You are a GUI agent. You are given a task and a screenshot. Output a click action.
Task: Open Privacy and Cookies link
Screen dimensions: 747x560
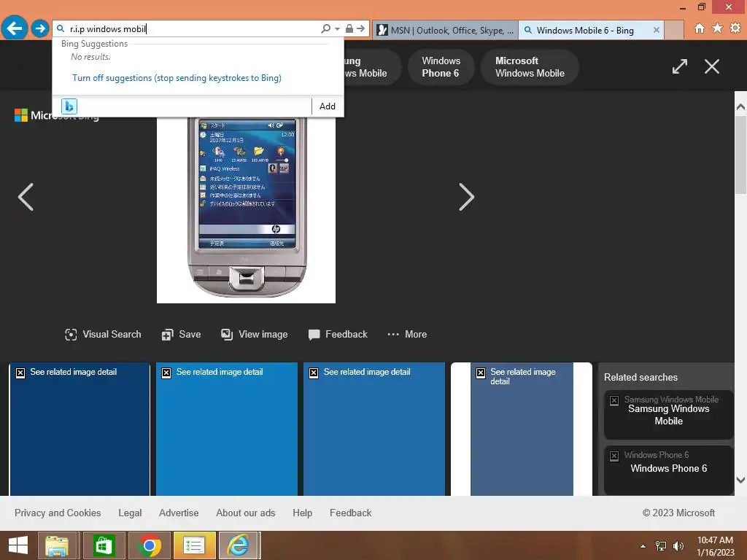58,513
